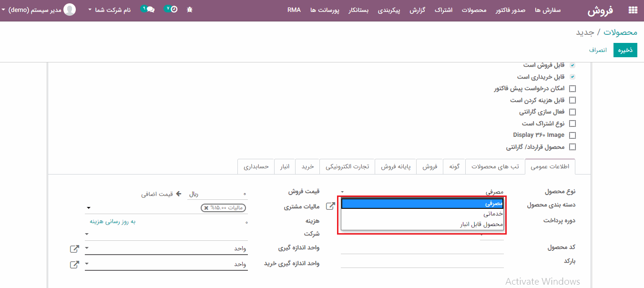
Task: Click the debug bug icon
Action: pos(190,10)
